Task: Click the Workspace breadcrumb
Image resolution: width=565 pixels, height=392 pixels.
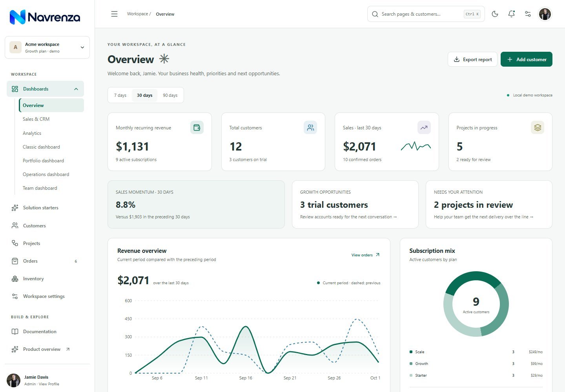Action: [137, 14]
